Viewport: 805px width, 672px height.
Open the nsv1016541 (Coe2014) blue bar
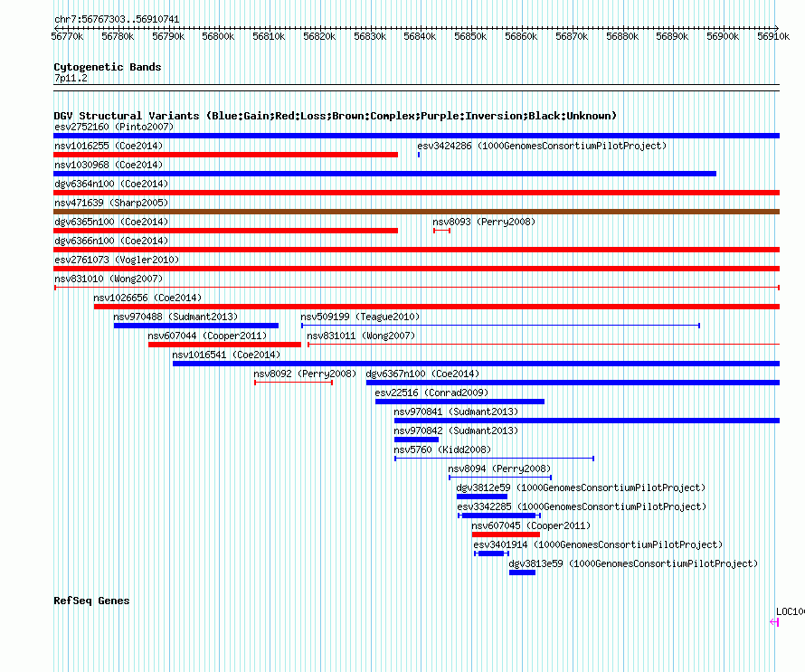pyautogui.click(x=476, y=364)
